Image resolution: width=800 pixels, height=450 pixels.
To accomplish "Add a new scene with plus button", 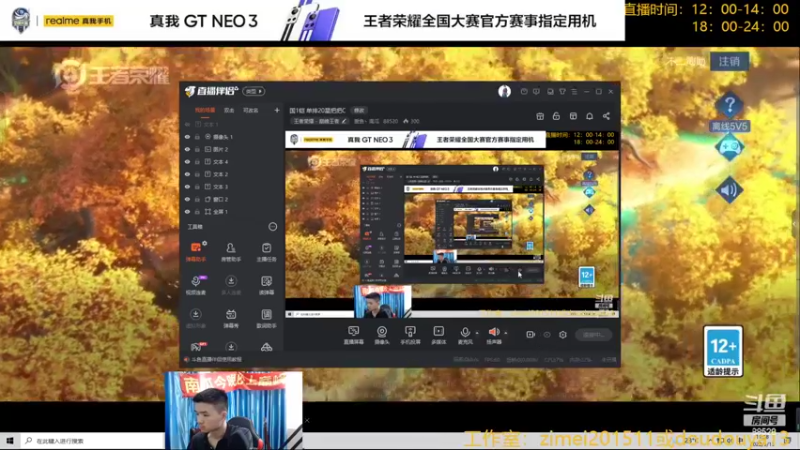I will tap(277, 110).
